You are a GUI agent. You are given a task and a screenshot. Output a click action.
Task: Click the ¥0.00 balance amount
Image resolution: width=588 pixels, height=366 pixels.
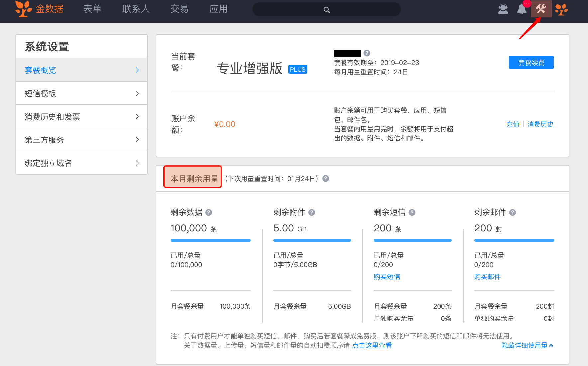click(225, 124)
